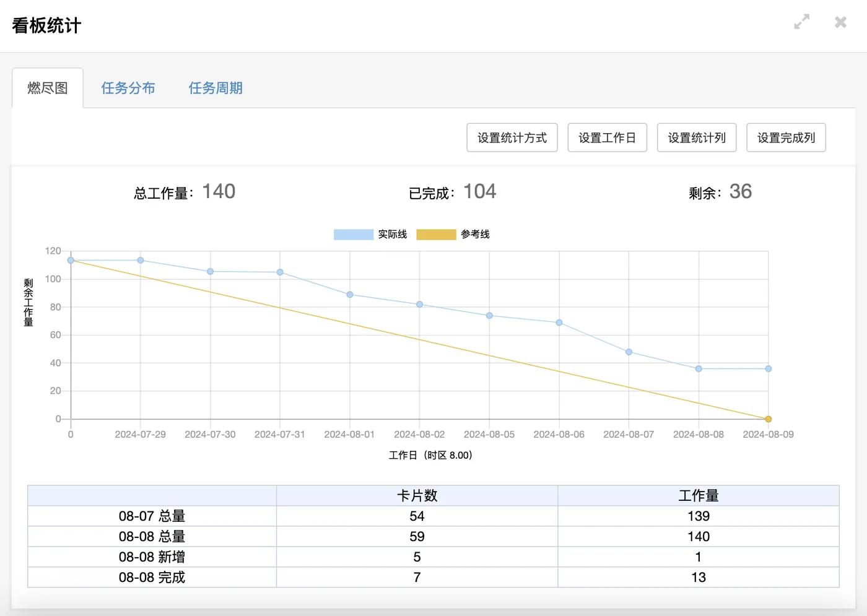The width and height of the screenshot is (867, 616).
Task: Expand the dialog with the fullscreen arrows icon
Action: click(x=801, y=22)
